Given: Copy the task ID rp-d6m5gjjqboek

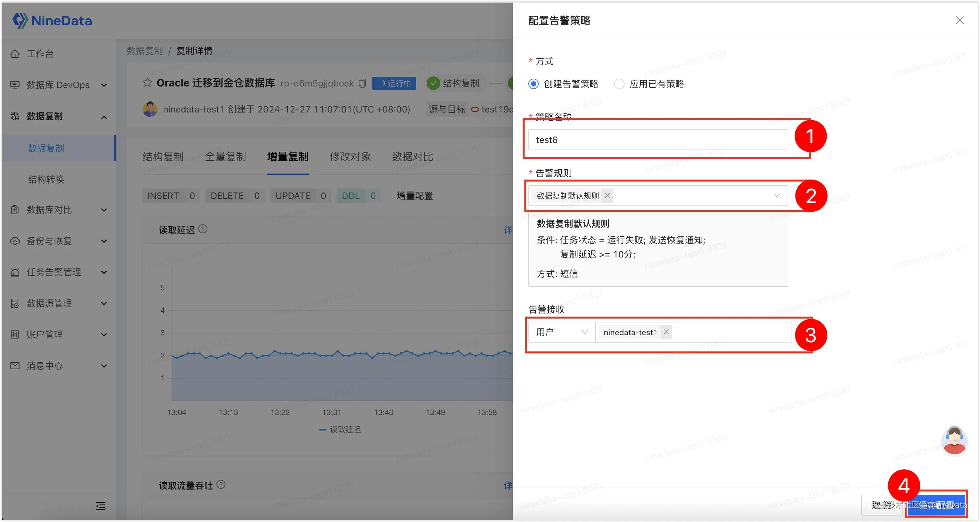Looking at the screenshot, I should point(363,83).
